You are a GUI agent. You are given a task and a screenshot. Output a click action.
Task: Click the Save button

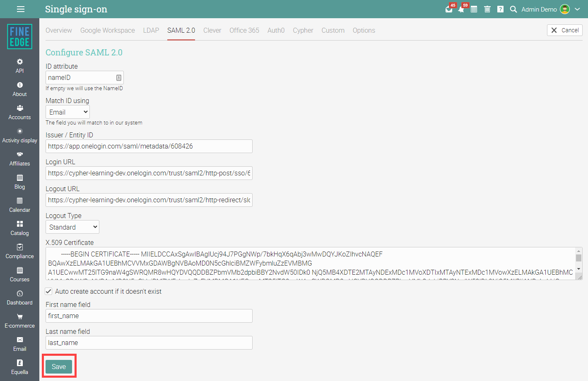pos(59,367)
